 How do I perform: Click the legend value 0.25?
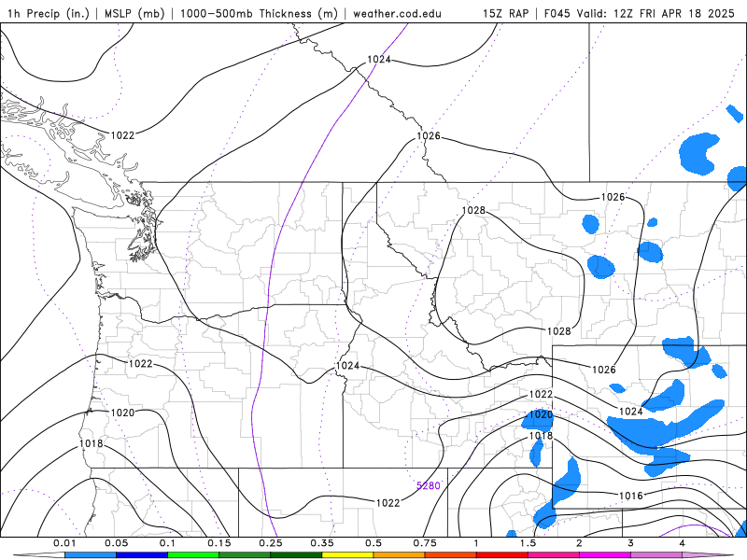click(x=271, y=543)
